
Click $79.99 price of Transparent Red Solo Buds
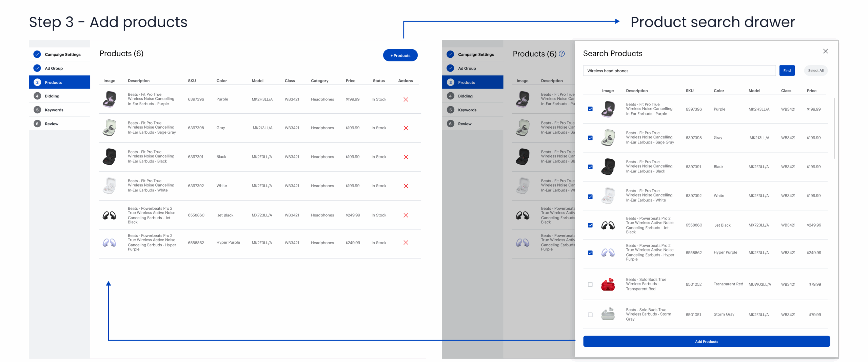(815, 284)
